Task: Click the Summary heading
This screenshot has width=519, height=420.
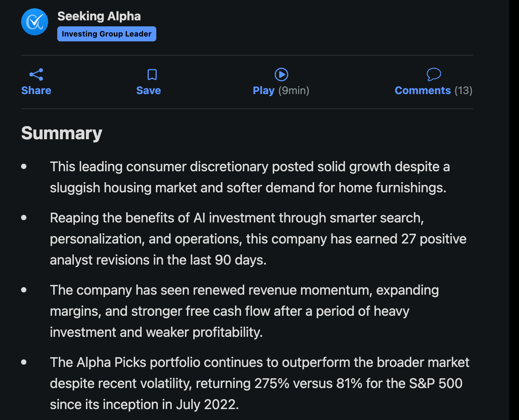Action: (x=62, y=133)
